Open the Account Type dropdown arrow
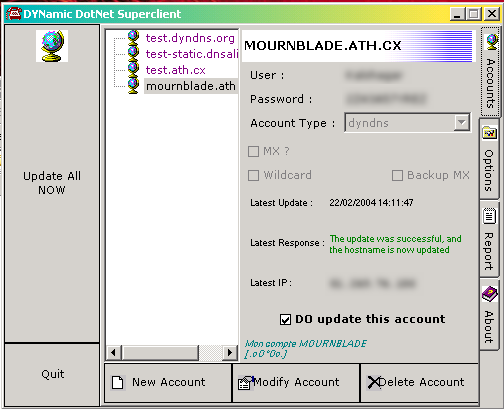Viewport: 504px width, 409px height. [462, 123]
